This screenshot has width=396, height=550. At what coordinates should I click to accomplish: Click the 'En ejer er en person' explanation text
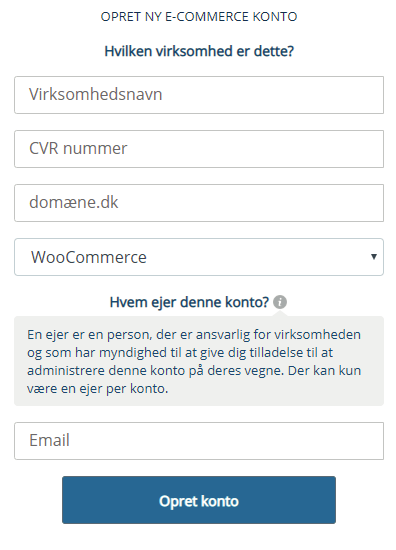tap(194, 361)
